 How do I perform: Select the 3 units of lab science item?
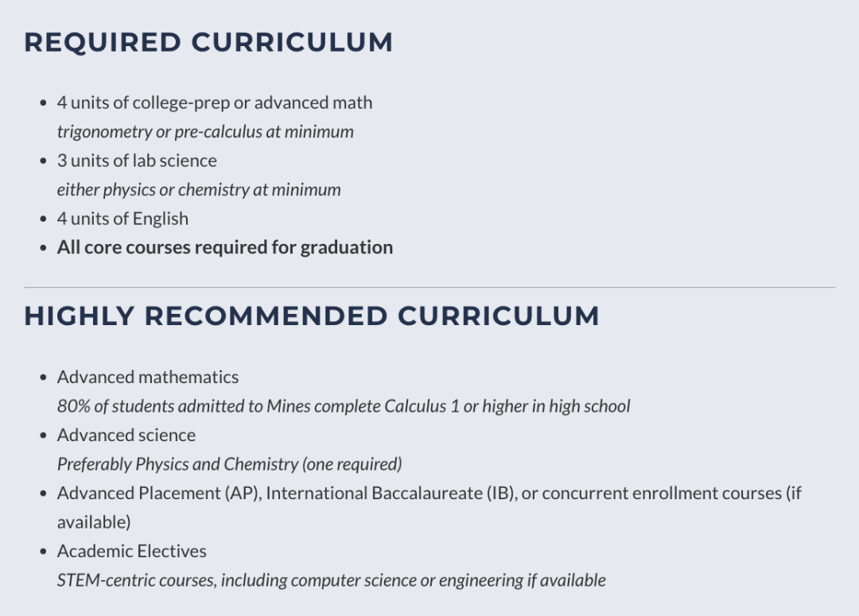tap(137, 161)
